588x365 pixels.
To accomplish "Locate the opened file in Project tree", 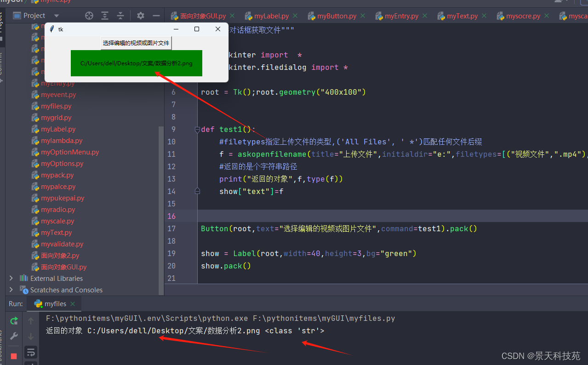I will pyautogui.click(x=89, y=16).
